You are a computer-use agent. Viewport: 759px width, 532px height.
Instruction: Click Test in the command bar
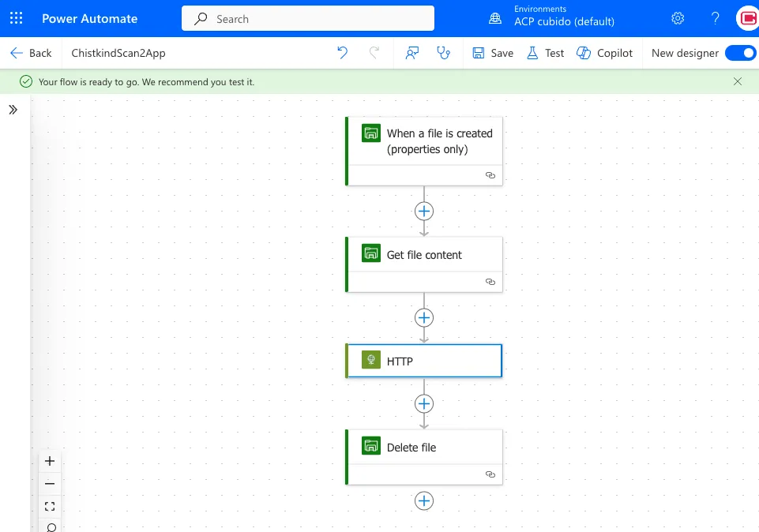pos(545,53)
